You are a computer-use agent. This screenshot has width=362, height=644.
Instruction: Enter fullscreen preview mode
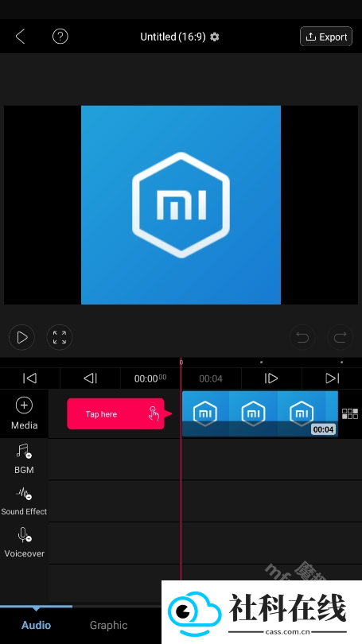(60, 338)
